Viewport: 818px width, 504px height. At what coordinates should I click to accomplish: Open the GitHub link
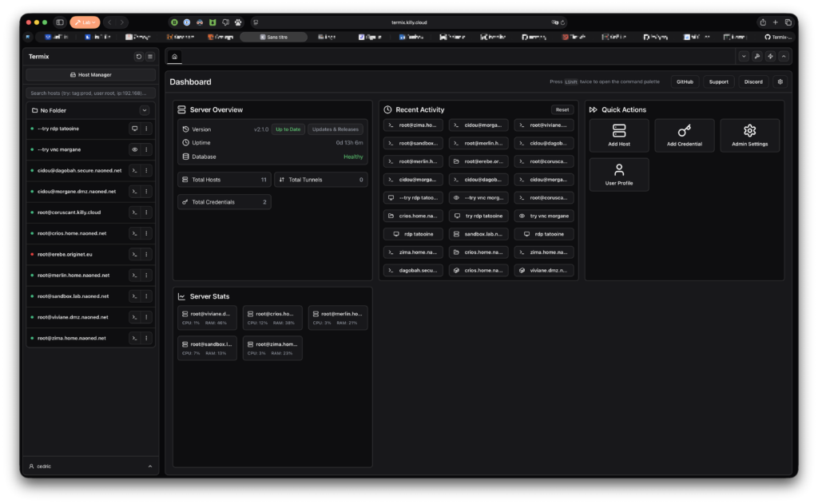tap(685, 81)
